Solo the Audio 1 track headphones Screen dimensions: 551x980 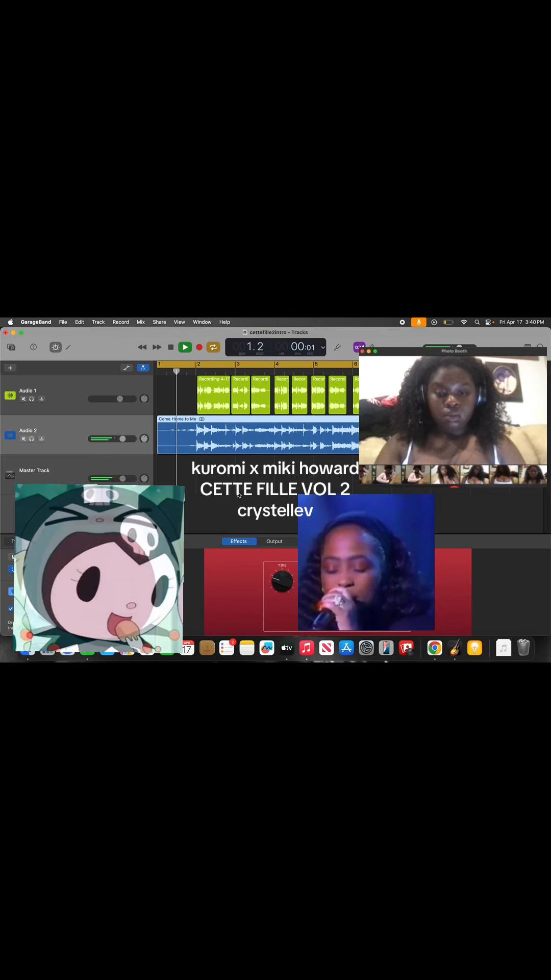click(x=32, y=399)
